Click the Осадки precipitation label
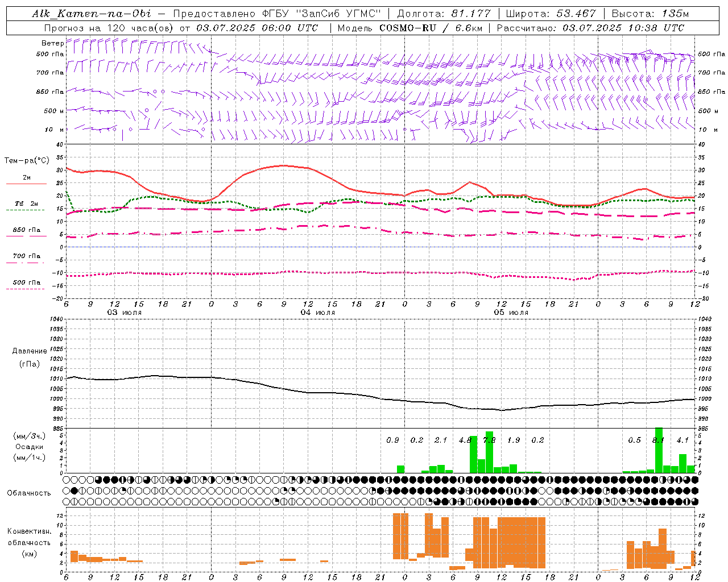 click(x=29, y=447)
